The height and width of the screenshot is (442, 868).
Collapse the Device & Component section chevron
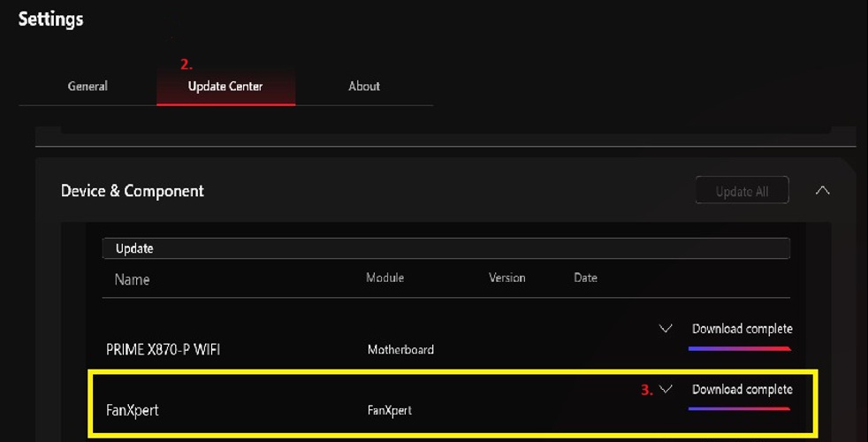click(823, 191)
